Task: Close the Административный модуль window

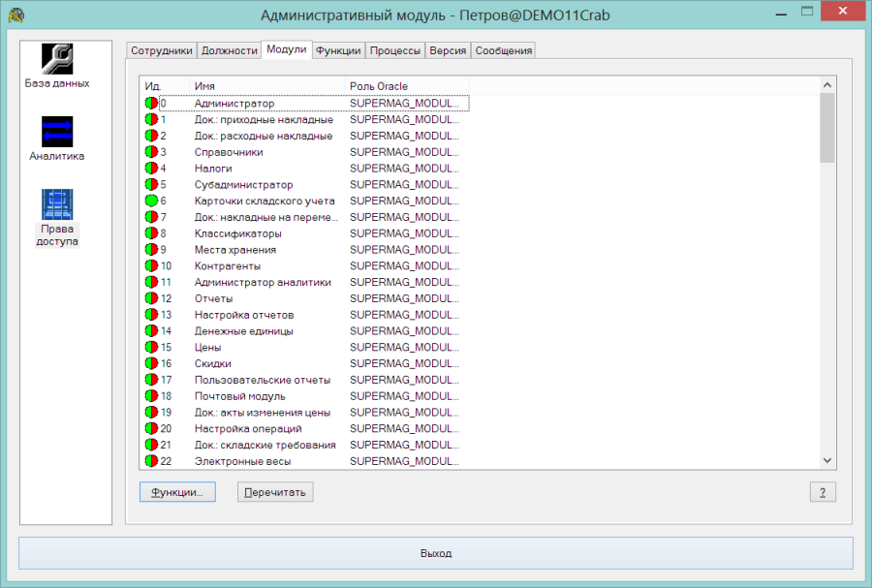Action: pos(843,11)
